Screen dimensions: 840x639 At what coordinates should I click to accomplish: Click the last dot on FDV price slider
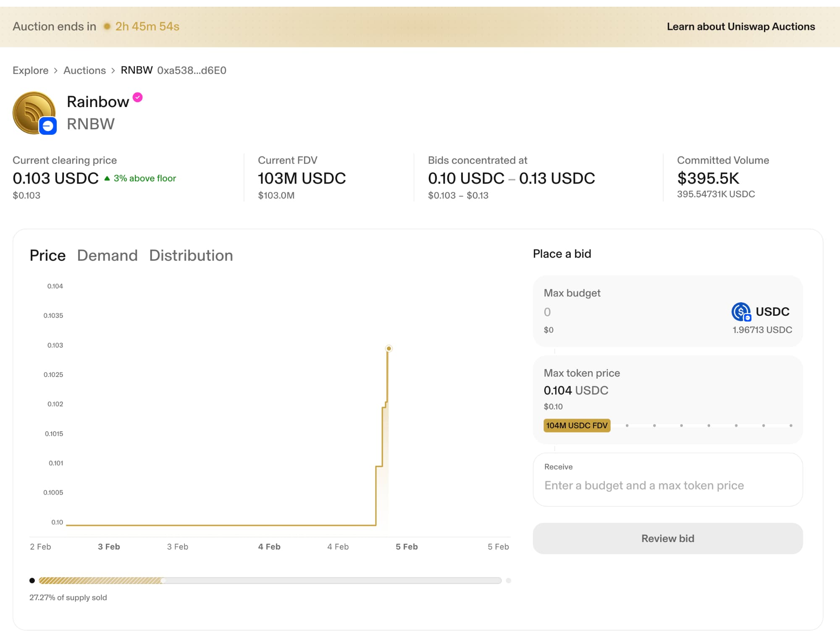click(791, 425)
